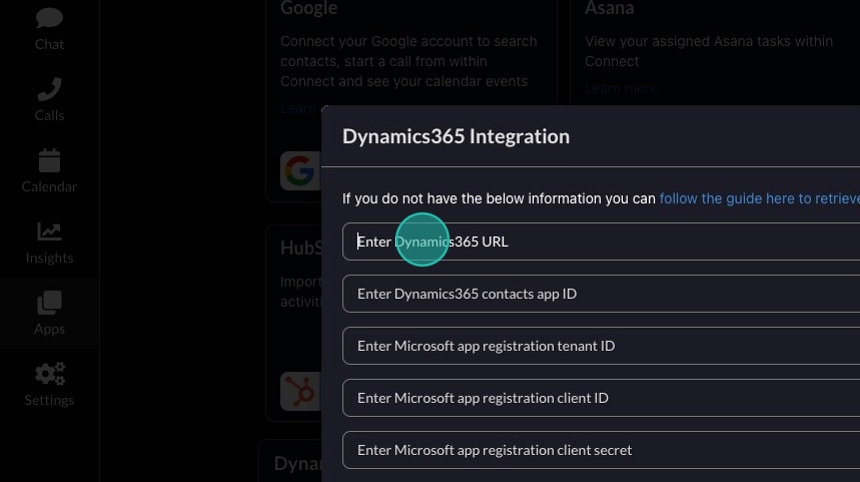Click the Microsoft app registration client ID field
This screenshot has width=860, height=482.
(601, 398)
